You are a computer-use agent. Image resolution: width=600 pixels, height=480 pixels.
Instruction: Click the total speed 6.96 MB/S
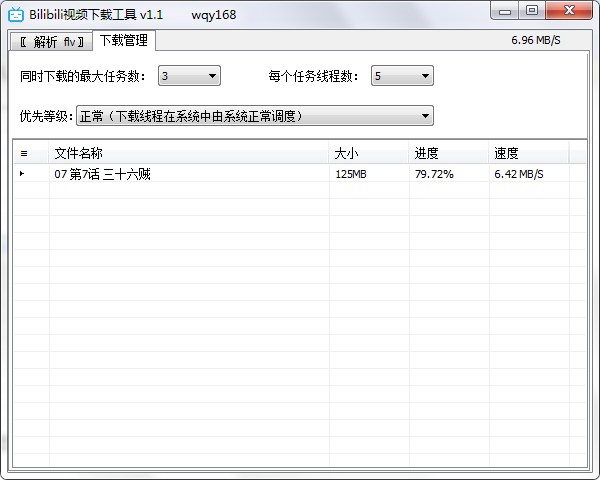pyautogui.click(x=536, y=40)
